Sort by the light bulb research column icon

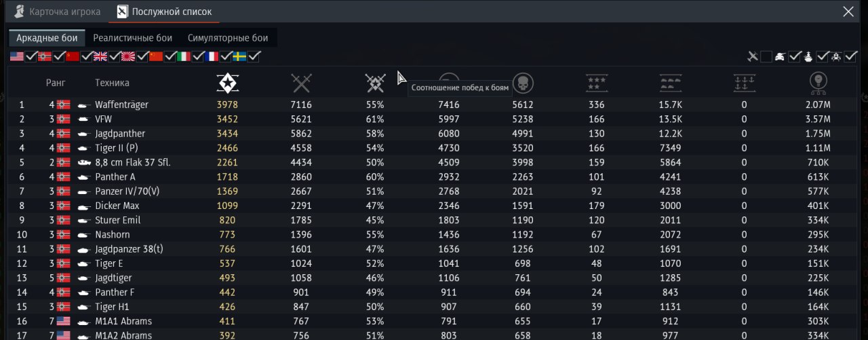818,83
